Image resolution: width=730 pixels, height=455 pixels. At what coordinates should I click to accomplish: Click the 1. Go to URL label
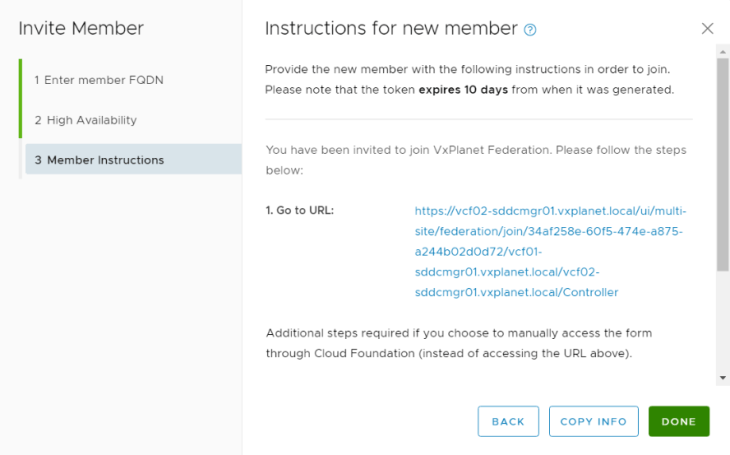tap(300, 211)
